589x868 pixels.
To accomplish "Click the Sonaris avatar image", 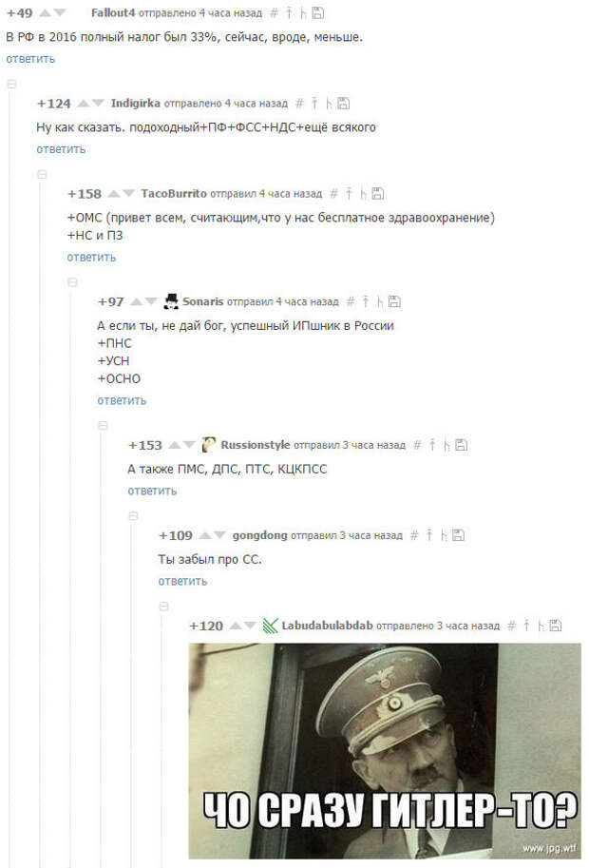I will click(x=171, y=301).
